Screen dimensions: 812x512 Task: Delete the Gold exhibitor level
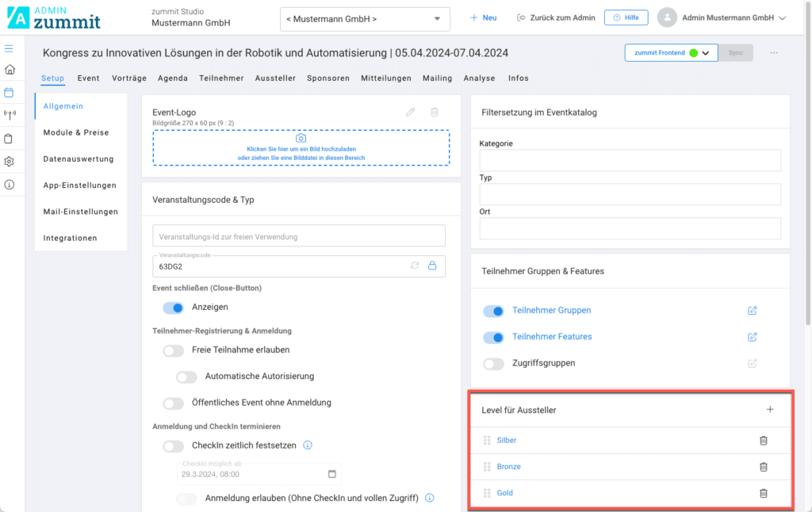tap(763, 493)
